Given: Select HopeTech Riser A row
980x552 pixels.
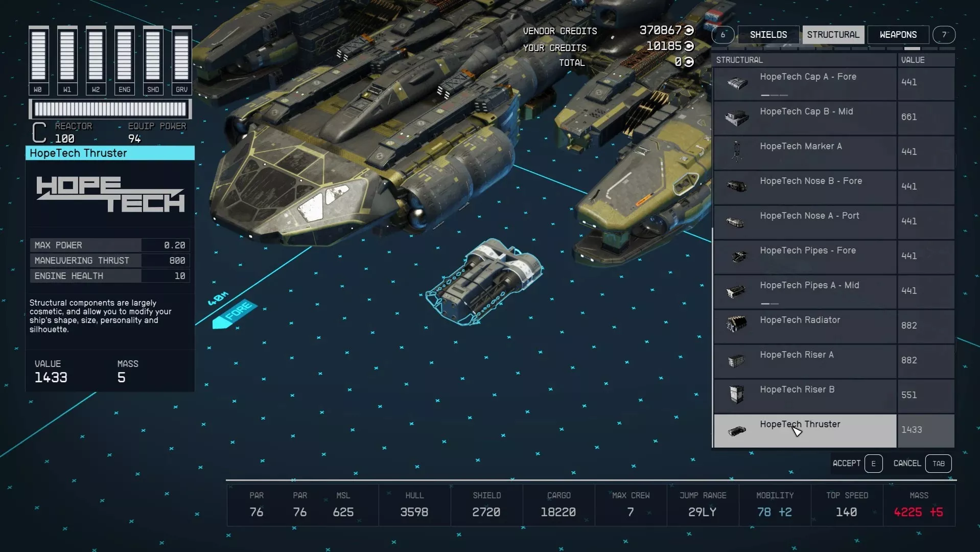Looking at the screenshot, I should (834, 361).
